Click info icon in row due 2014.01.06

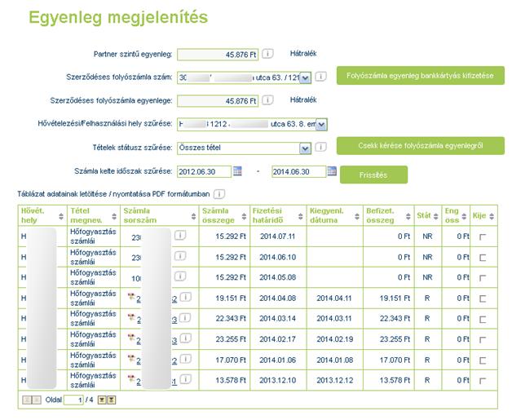point(185,359)
